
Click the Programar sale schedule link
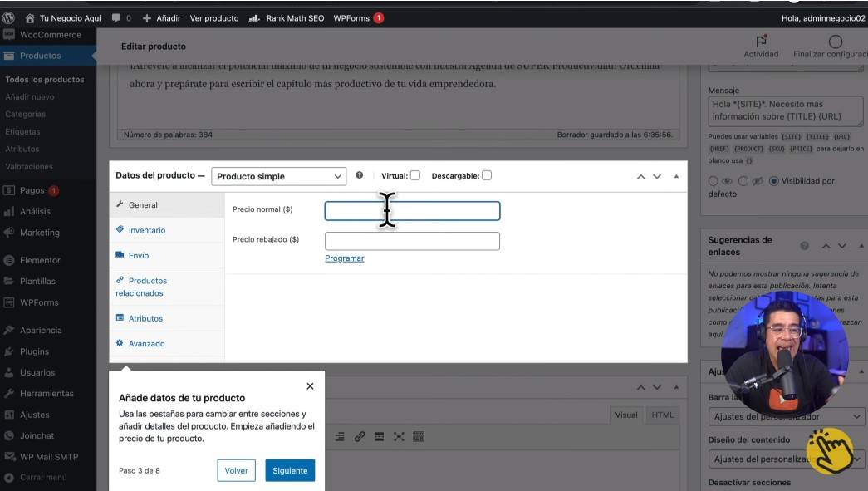(345, 258)
